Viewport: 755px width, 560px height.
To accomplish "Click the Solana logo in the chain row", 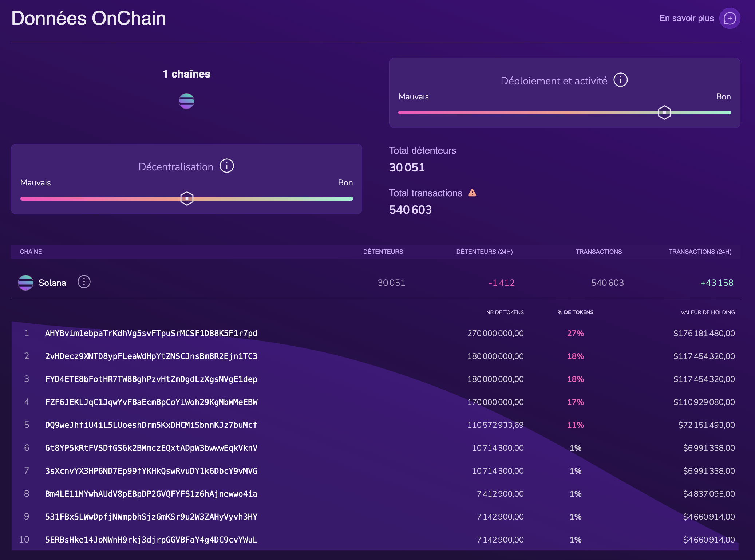I will point(25,283).
